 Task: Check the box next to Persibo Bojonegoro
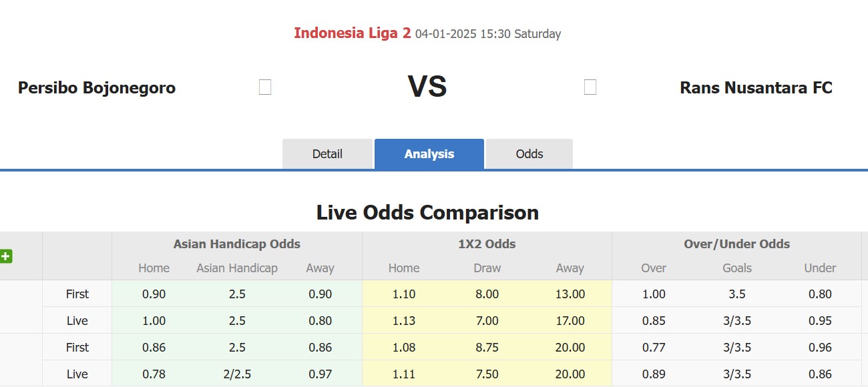[265, 87]
